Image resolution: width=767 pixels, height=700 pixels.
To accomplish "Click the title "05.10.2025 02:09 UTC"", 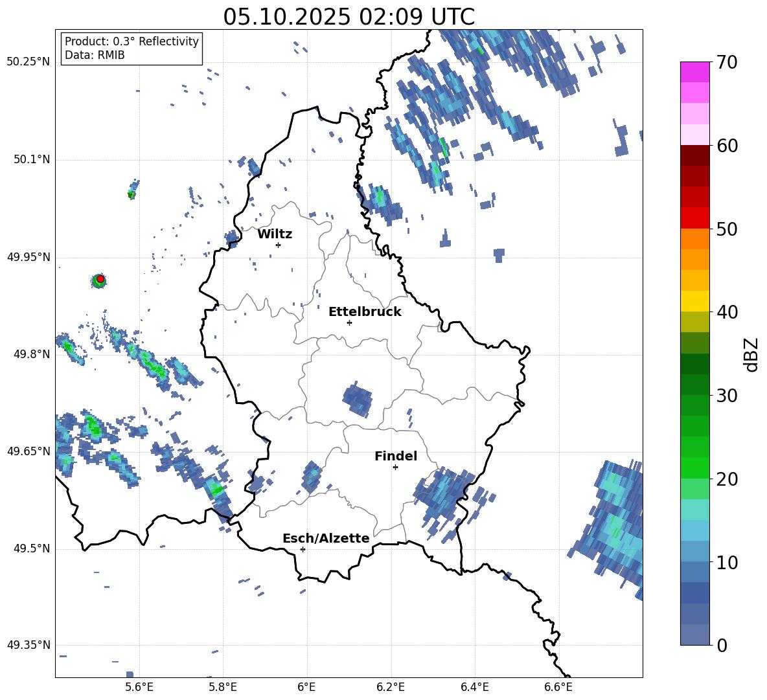I will [349, 17].
